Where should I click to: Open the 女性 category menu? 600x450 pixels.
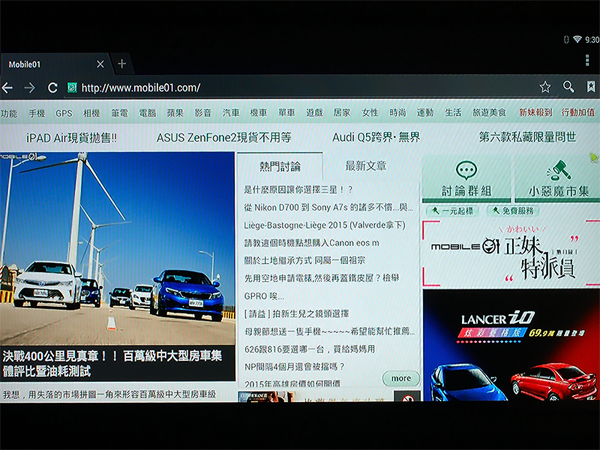(x=370, y=112)
